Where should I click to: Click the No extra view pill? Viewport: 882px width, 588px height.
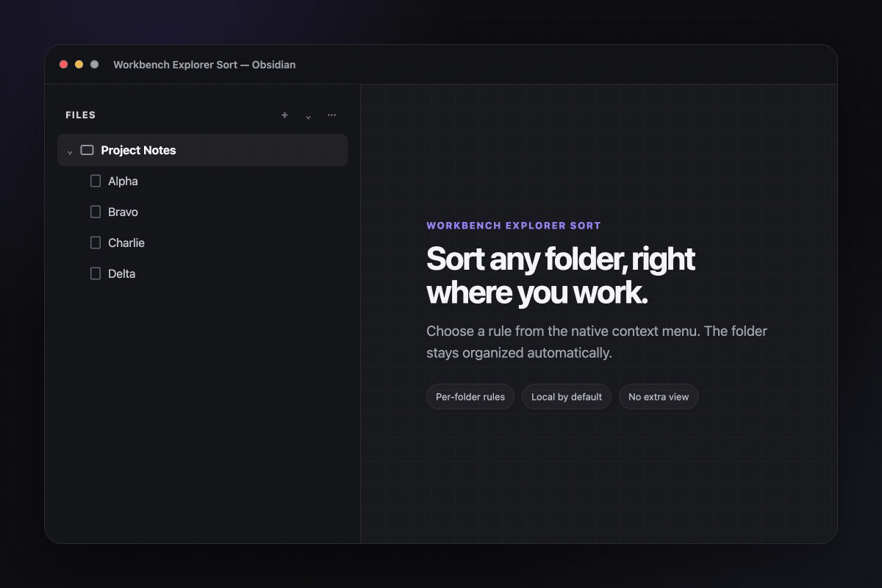coord(659,397)
